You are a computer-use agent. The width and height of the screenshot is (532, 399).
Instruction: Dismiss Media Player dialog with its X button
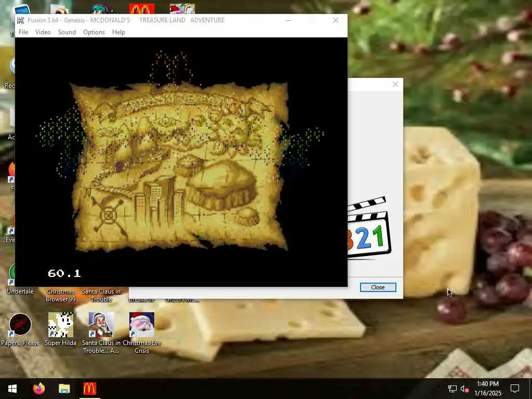pyautogui.click(x=395, y=84)
